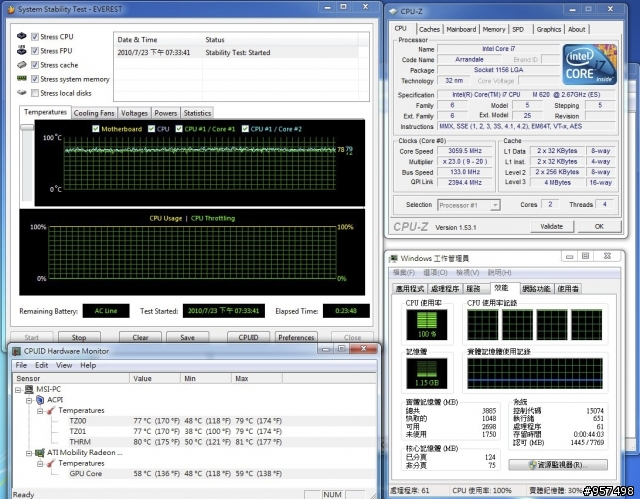This screenshot has height=499, width=640.
Task: Click the thermometer icon under ACPI Temperatures
Action: tap(51, 410)
